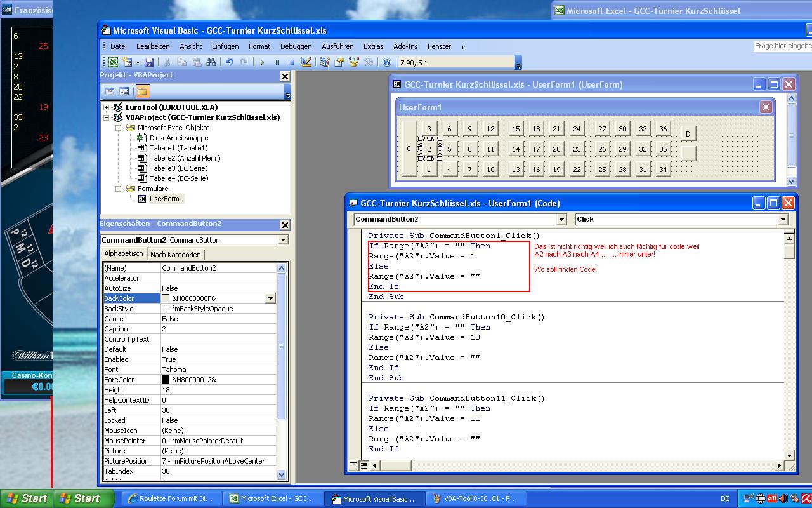
Task: Click Properties list scrollbar down arrow
Action: click(282, 474)
